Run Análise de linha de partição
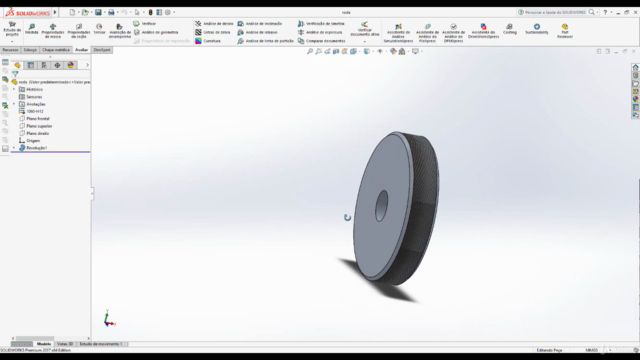Screen dimensions: 640x360 265,41
